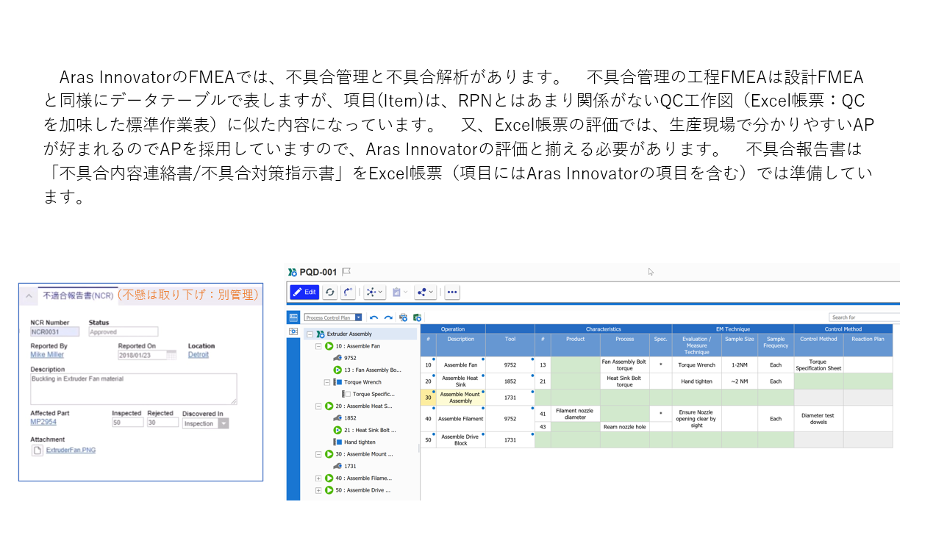Select the Diameter test dowels cell

(x=818, y=419)
